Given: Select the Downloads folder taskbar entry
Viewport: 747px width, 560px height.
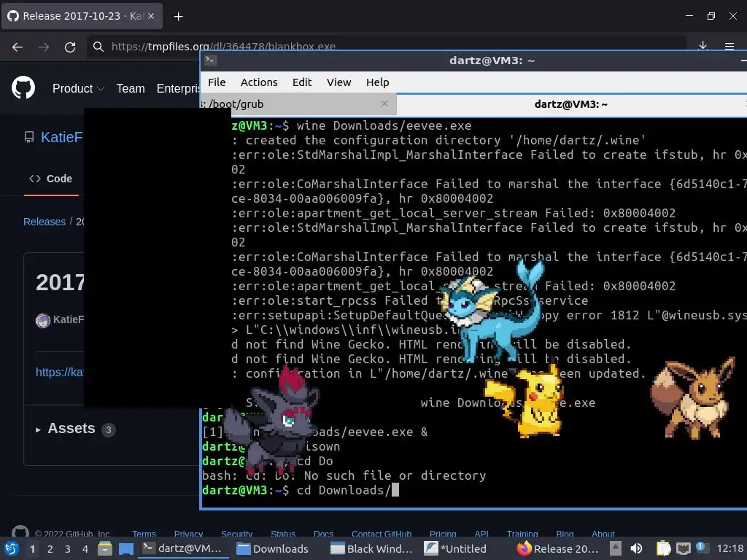Looking at the screenshot, I should point(273,548).
